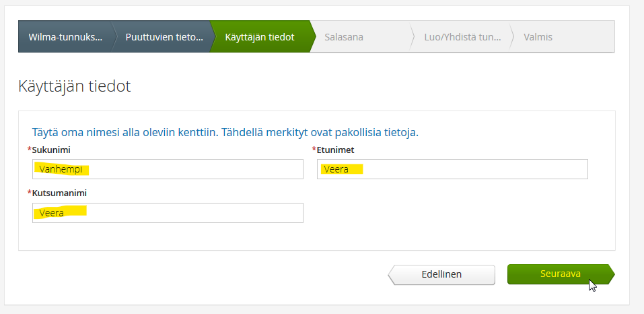Click the red asterisk beside Kutsumanimi
644x314 pixels.
[x=29, y=192]
